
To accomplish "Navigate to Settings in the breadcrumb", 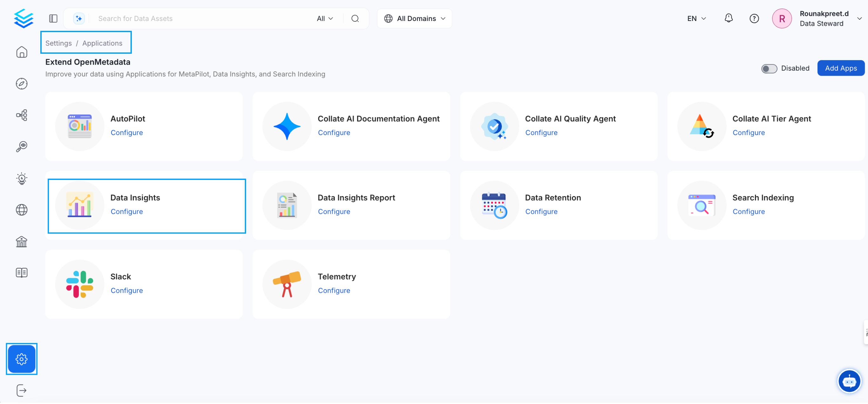I will [58, 43].
